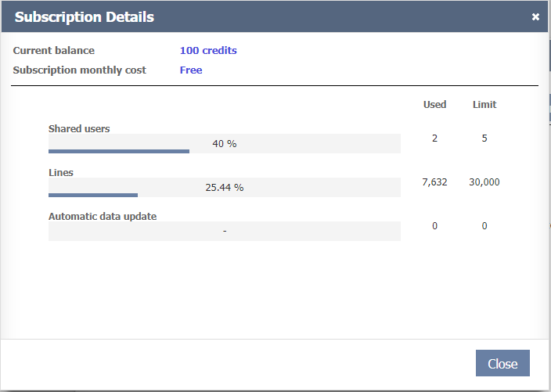This screenshot has height=392, width=551.
Task: Open the 100 credits balance link
Action: click(x=208, y=51)
